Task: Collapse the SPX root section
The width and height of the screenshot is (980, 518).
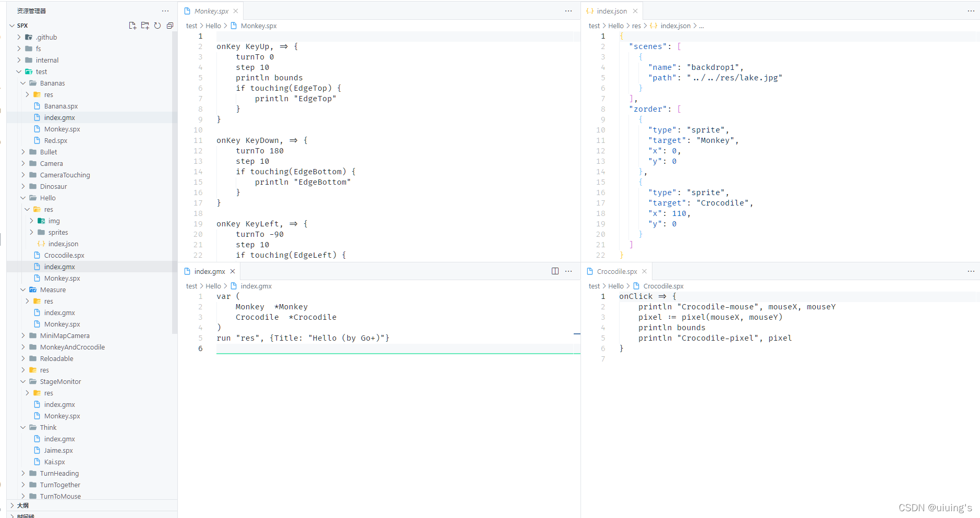Action: point(12,26)
